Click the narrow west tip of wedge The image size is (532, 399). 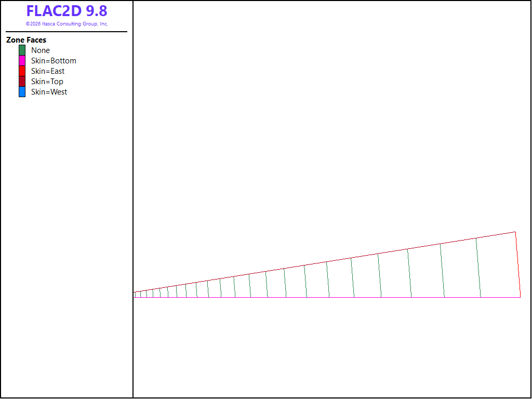135,295
